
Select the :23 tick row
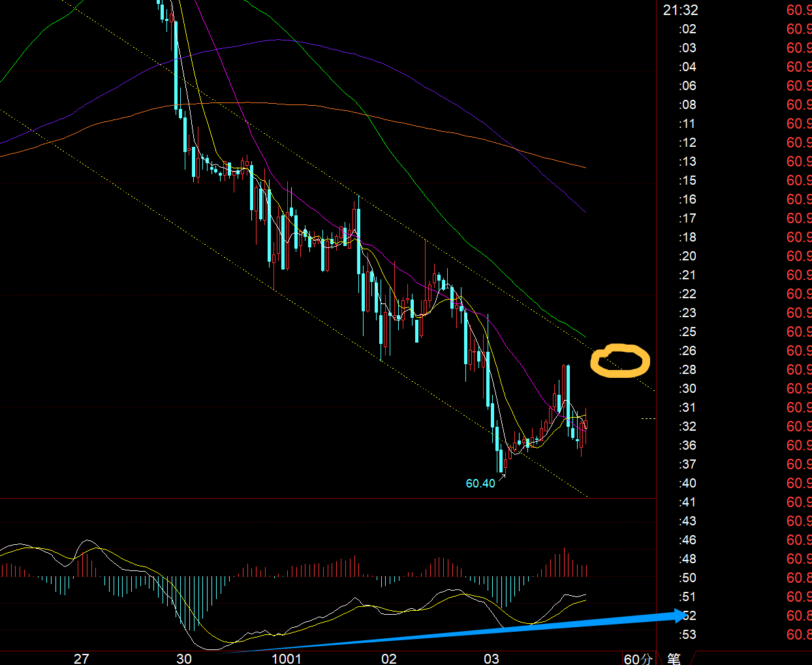734,313
